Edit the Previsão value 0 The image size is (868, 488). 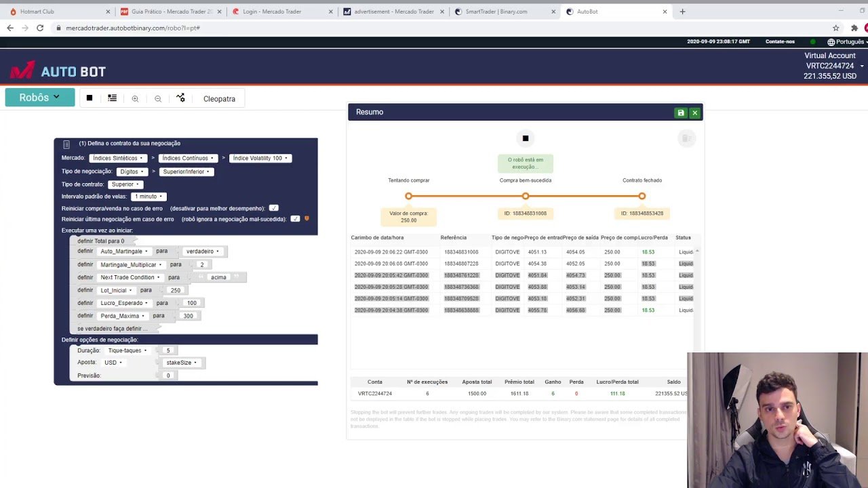tap(168, 375)
